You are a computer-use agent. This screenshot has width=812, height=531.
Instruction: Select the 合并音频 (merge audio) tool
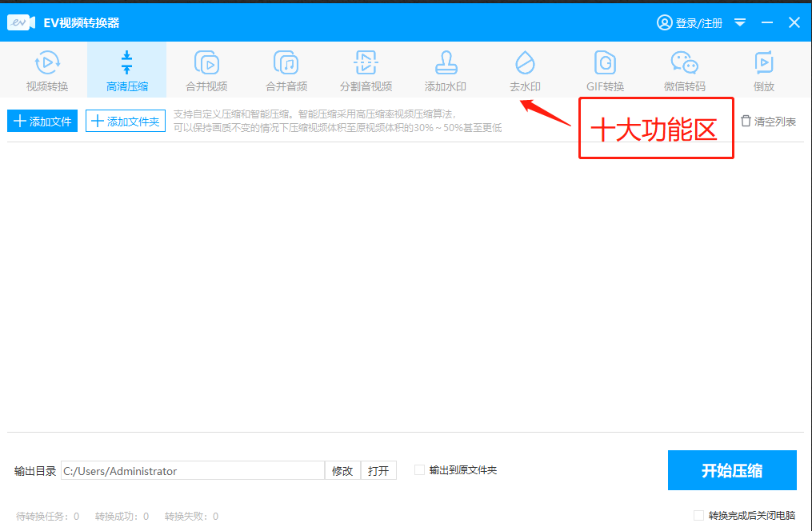click(x=286, y=70)
